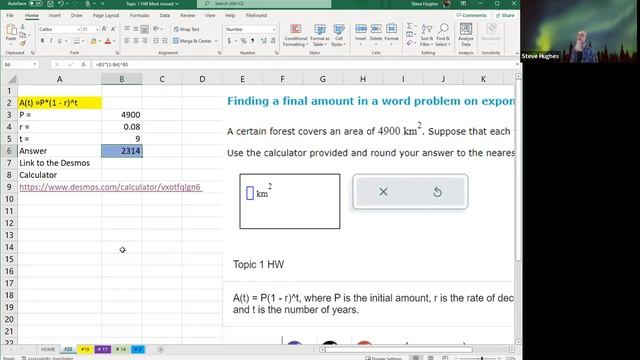This screenshot has height=360, width=640.
Task: Click the km² answer input box
Action: (x=250, y=193)
